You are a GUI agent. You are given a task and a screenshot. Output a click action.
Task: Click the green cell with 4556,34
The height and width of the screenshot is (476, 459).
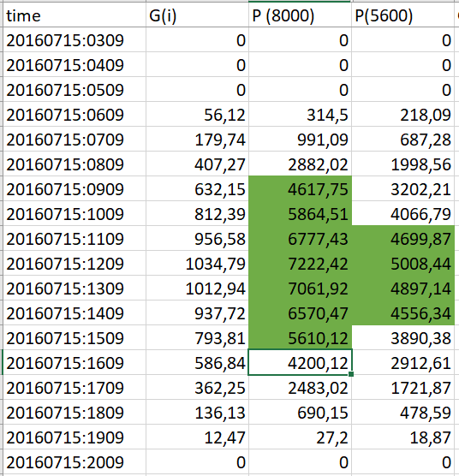click(402, 312)
